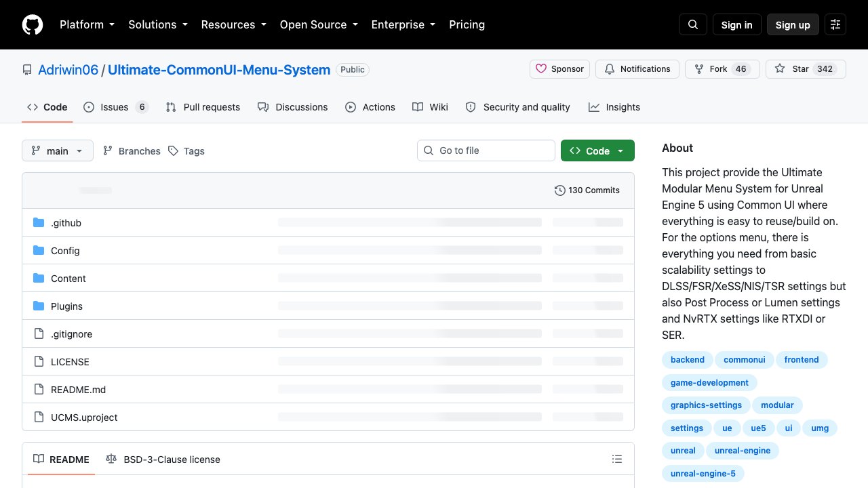
Task: Switch to the Pull requests tab
Action: 203,107
